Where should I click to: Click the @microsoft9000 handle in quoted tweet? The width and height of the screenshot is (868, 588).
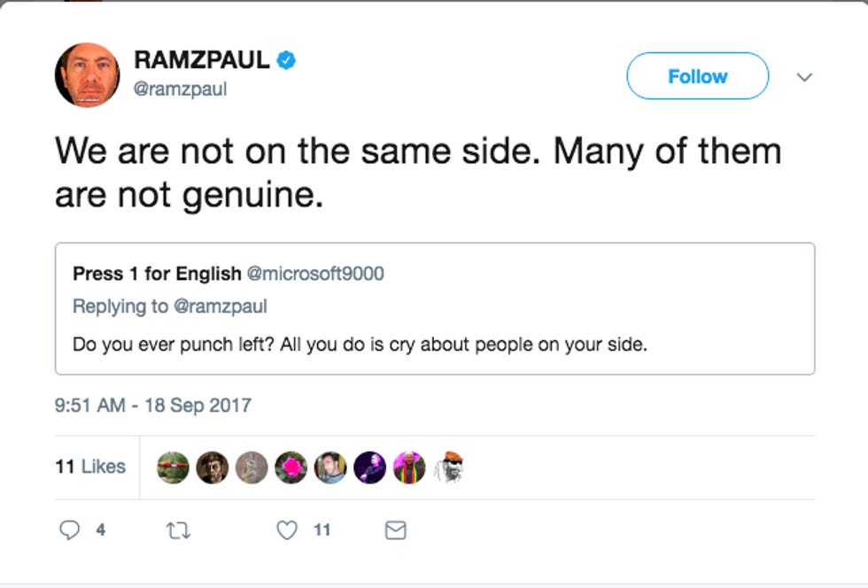click(x=314, y=274)
